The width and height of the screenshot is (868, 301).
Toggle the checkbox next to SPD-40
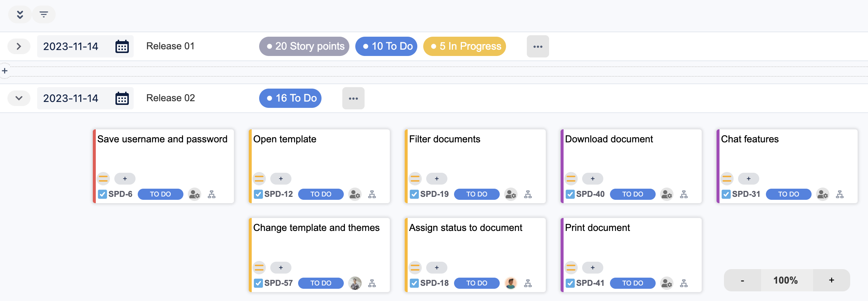point(570,194)
